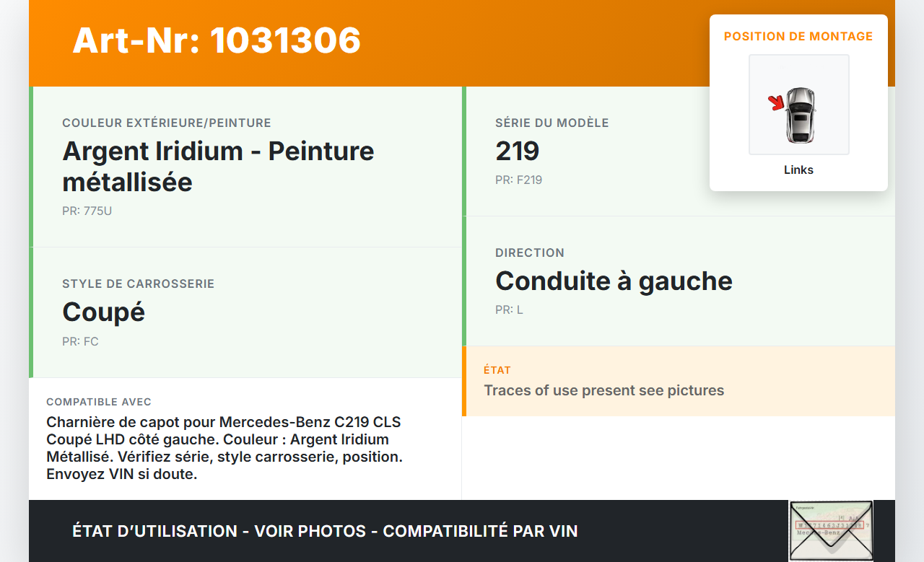Select the 'Conduite à gauche' direction value

point(614,281)
